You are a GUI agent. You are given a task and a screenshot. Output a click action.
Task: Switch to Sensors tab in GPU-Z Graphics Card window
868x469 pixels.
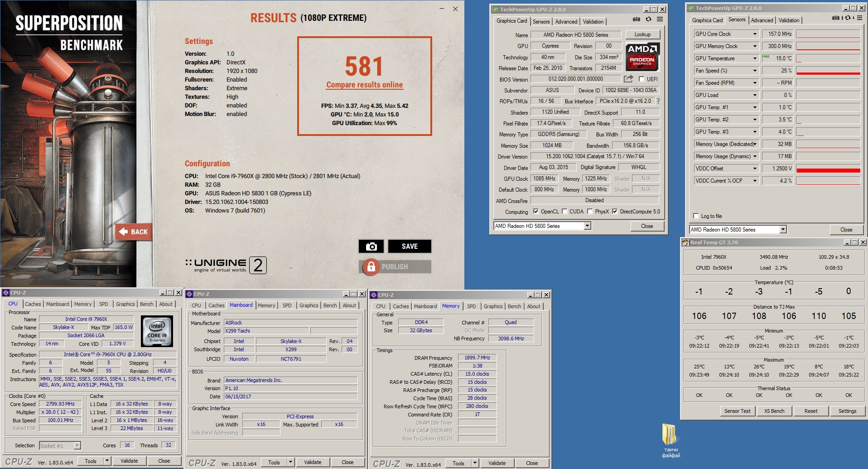[x=541, y=21]
